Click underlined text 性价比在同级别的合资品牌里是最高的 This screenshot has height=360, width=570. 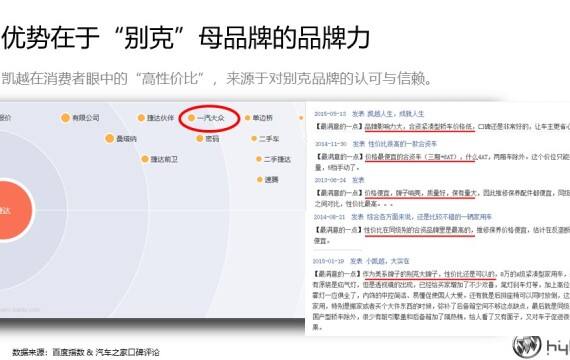(x=419, y=230)
